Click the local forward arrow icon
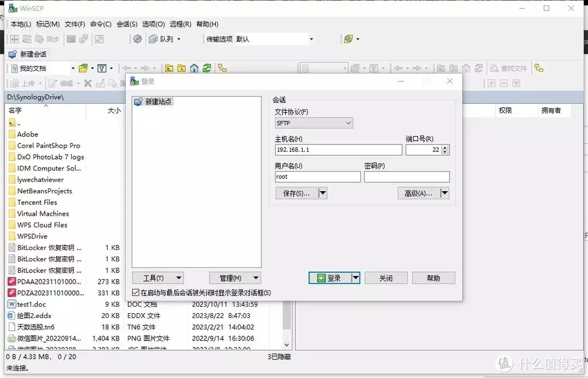 [x=145, y=68]
